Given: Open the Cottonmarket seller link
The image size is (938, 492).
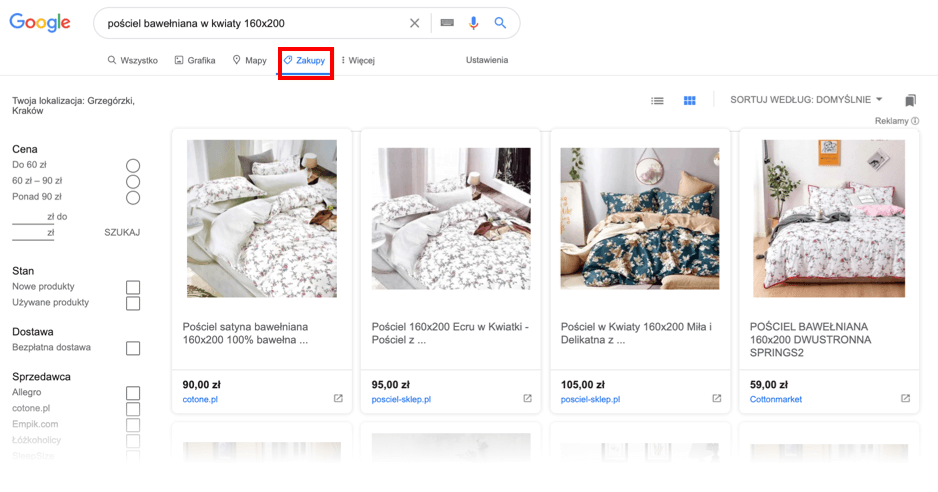Looking at the screenshot, I should pyautogui.click(x=776, y=400).
